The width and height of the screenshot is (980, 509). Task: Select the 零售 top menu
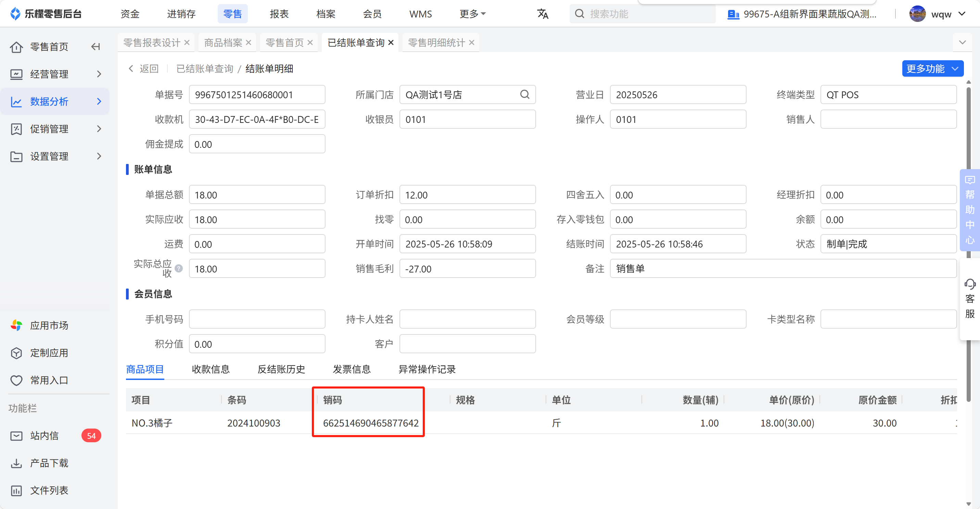[232, 14]
